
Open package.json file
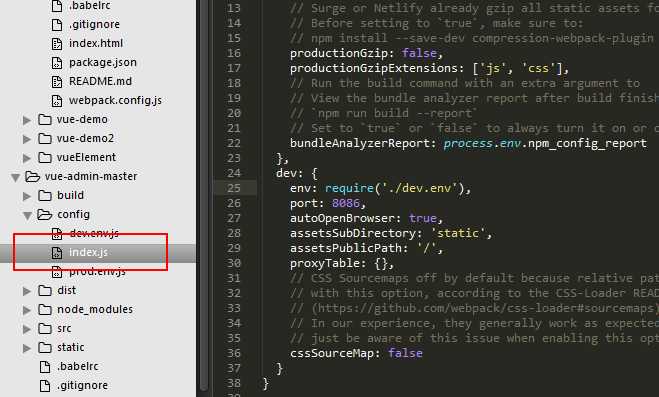(x=103, y=62)
